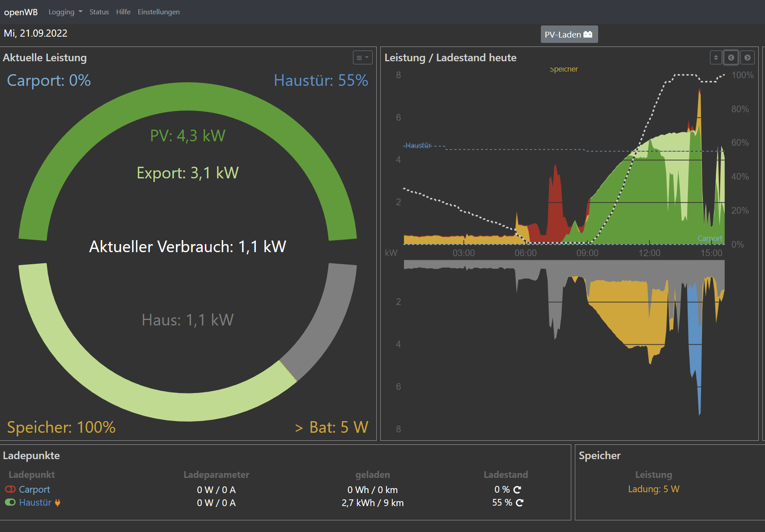The image size is (765, 532).
Task: Click the battery icon on the PV-Laden button
Action: point(588,34)
